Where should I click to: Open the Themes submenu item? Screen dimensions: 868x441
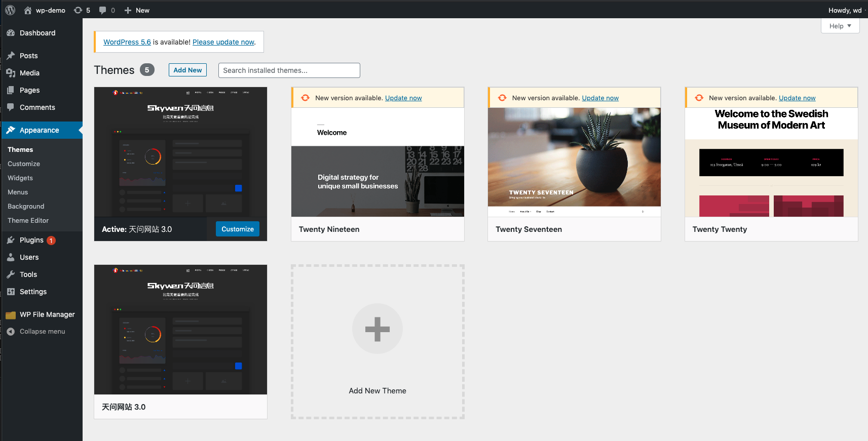[x=20, y=149]
